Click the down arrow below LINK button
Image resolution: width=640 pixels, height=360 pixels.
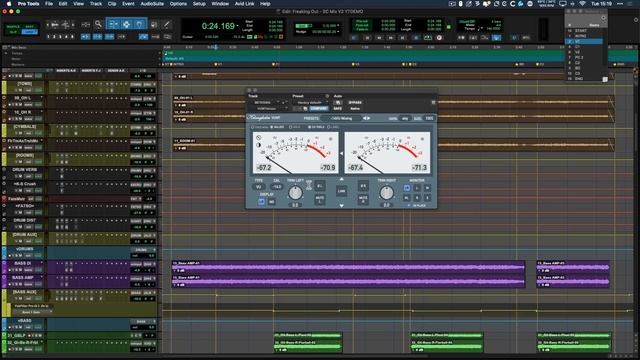[342, 205]
